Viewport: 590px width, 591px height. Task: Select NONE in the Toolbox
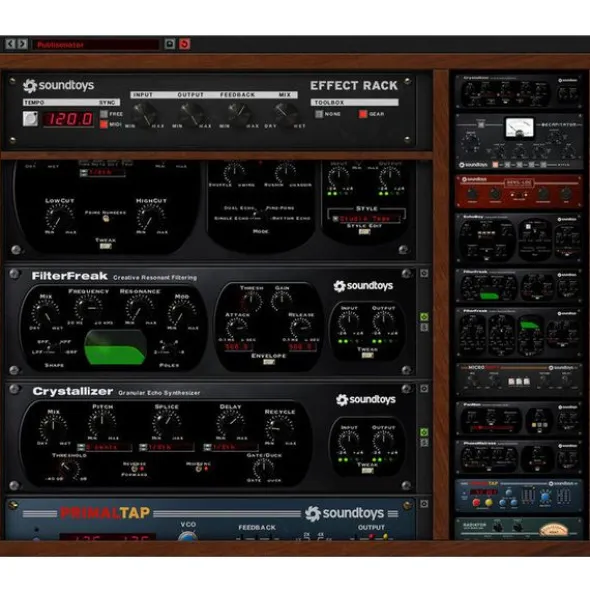[x=319, y=114]
